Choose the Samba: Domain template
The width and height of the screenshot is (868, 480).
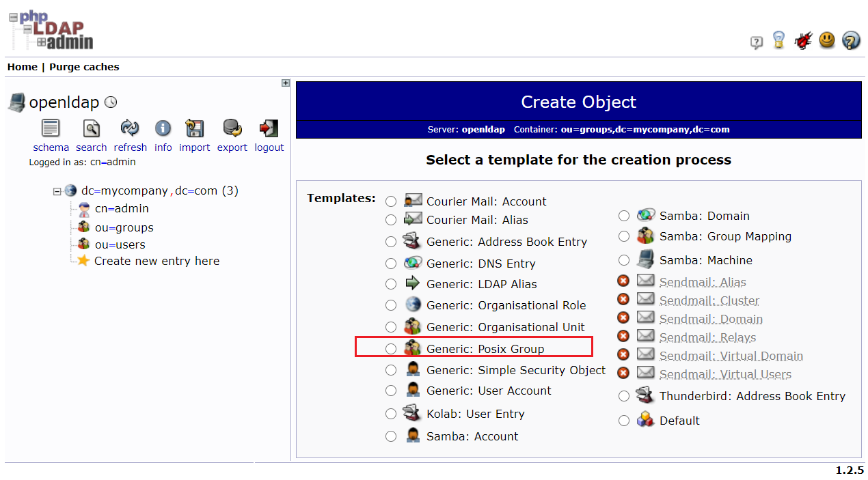pos(623,215)
